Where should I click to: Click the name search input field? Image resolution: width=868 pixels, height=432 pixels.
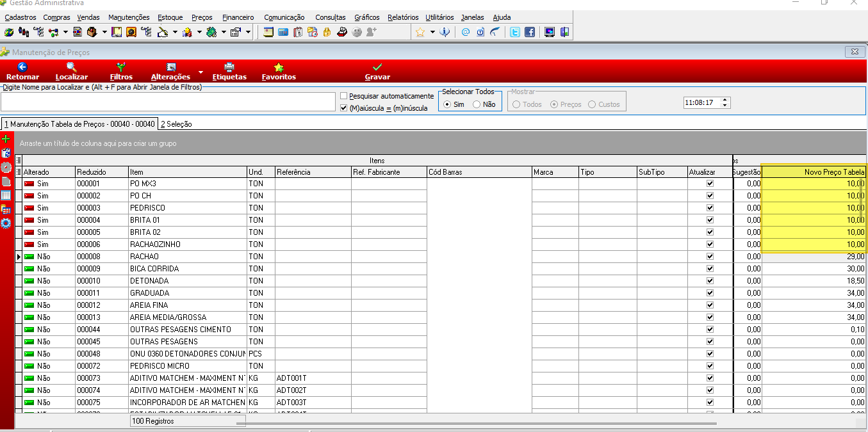point(168,102)
